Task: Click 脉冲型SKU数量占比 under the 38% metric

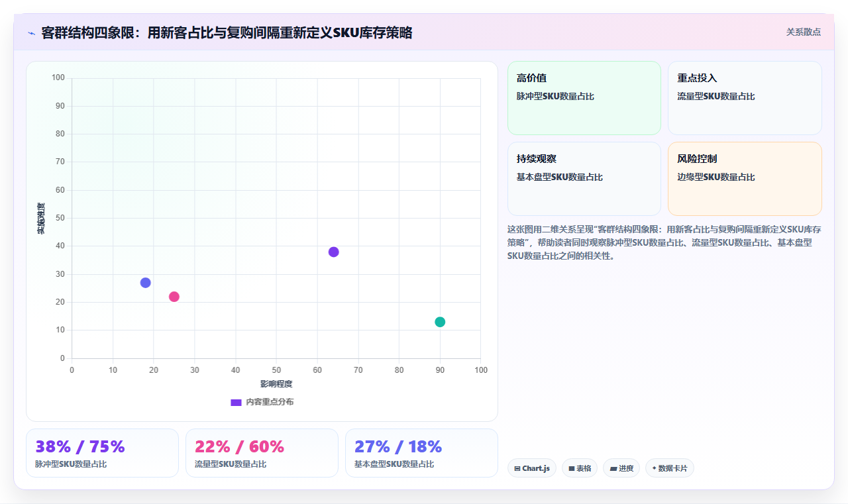Action: point(71,464)
